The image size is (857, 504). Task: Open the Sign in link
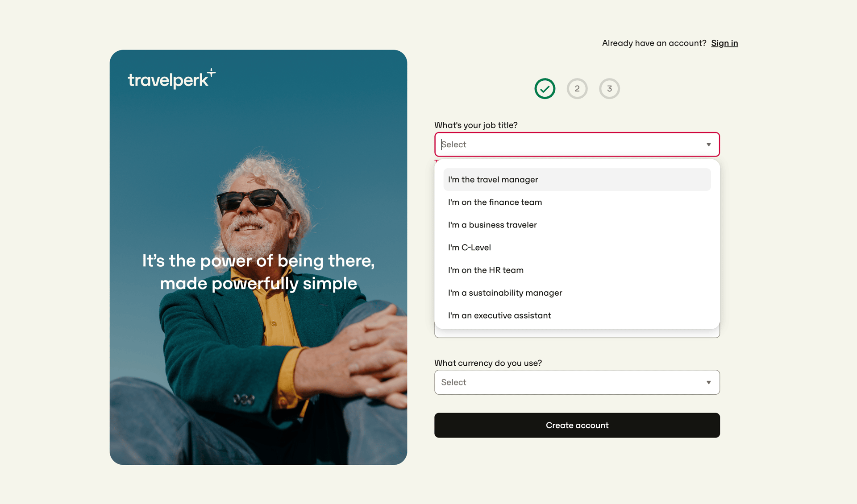click(x=724, y=43)
